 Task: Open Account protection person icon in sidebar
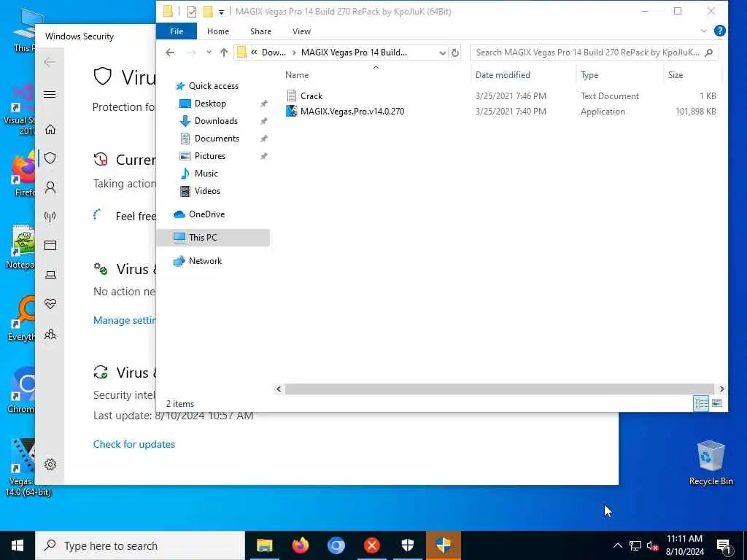coord(50,188)
